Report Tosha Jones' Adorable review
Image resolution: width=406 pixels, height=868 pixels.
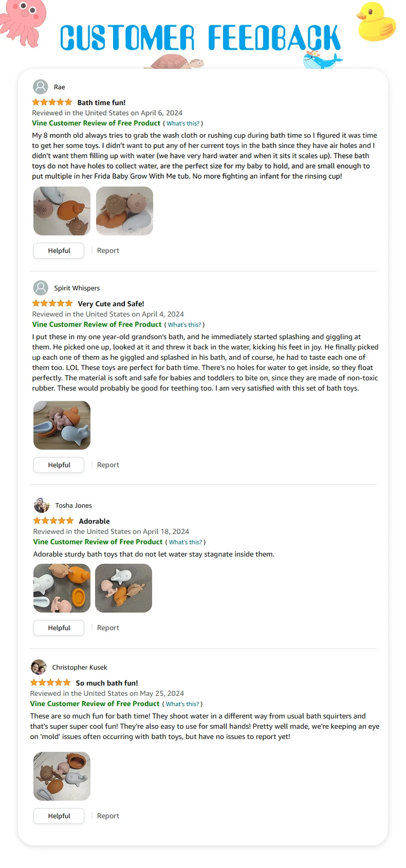tap(108, 627)
